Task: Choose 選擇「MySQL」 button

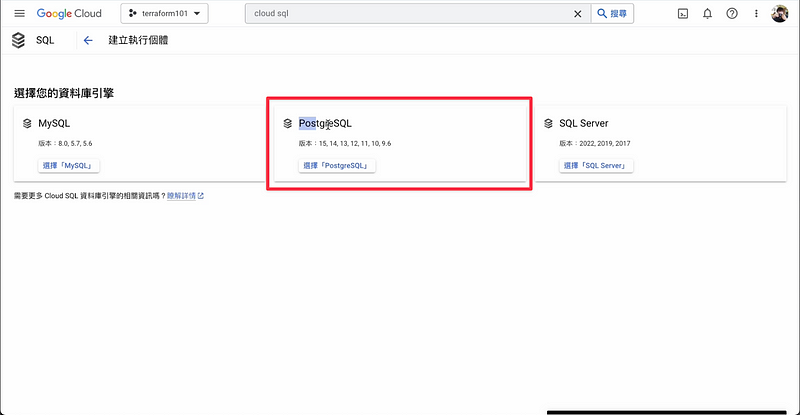Action: (68, 166)
